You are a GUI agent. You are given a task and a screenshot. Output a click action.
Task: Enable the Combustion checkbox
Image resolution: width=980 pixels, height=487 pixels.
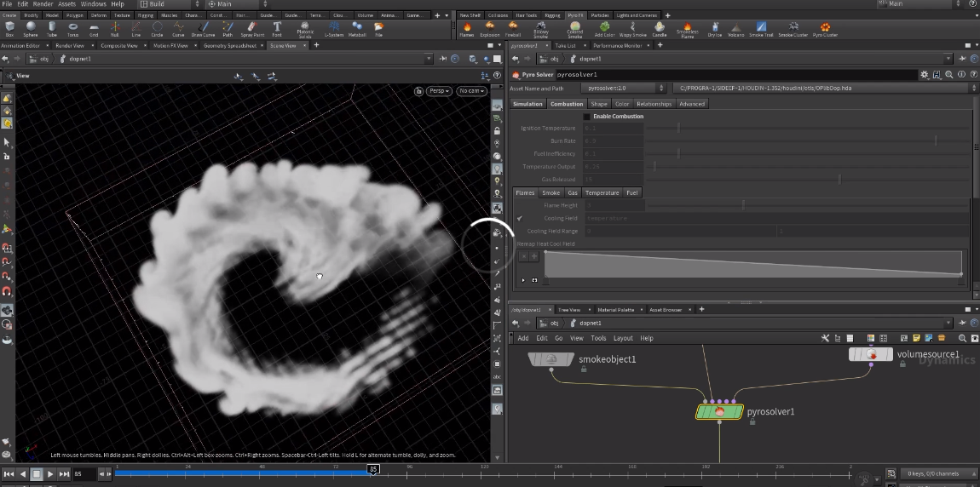[x=586, y=117]
